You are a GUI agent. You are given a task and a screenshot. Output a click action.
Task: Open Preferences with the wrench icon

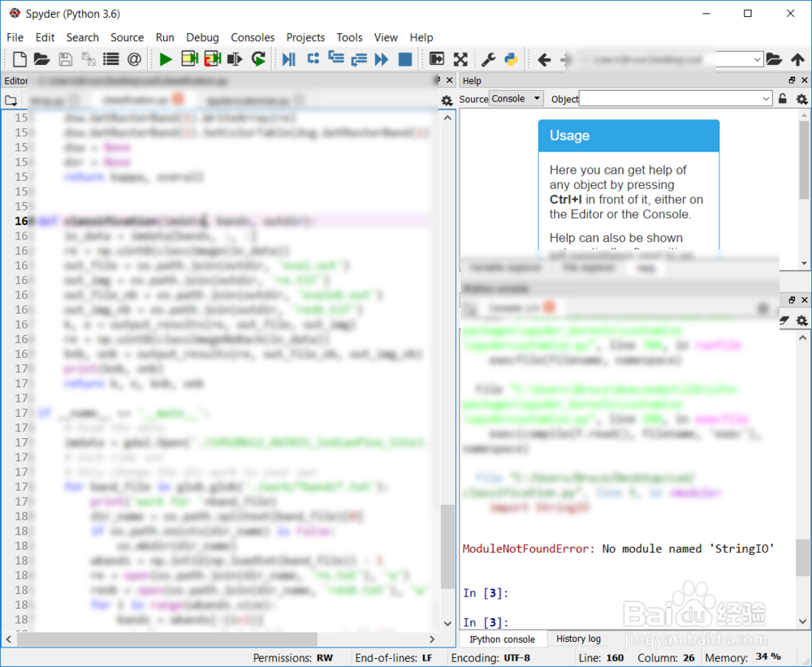[488, 59]
